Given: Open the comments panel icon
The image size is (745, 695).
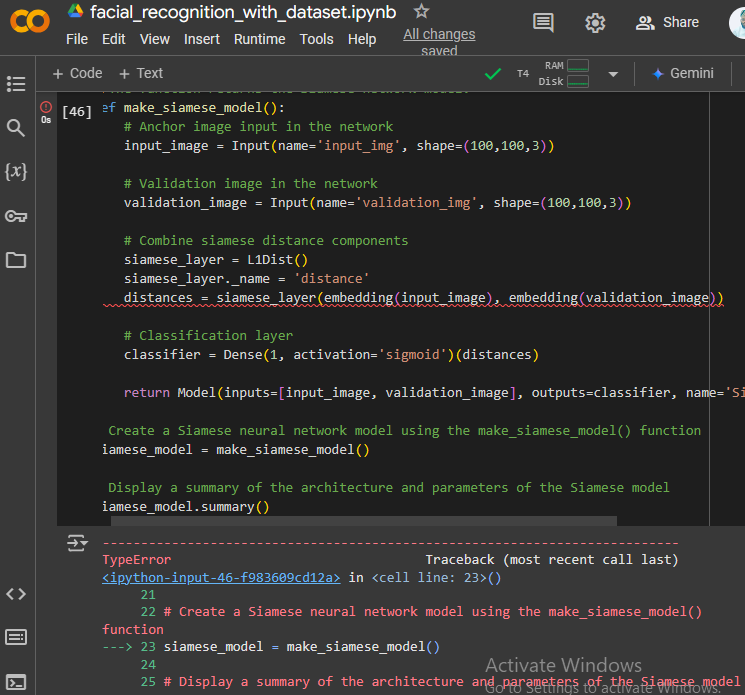Looking at the screenshot, I should pyautogui.click(x=543, y=22).
